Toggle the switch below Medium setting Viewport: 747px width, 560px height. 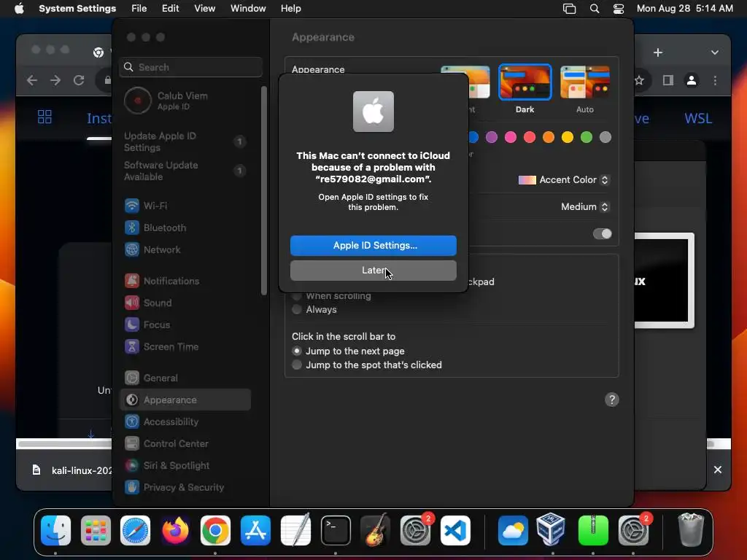coord(602,234)
